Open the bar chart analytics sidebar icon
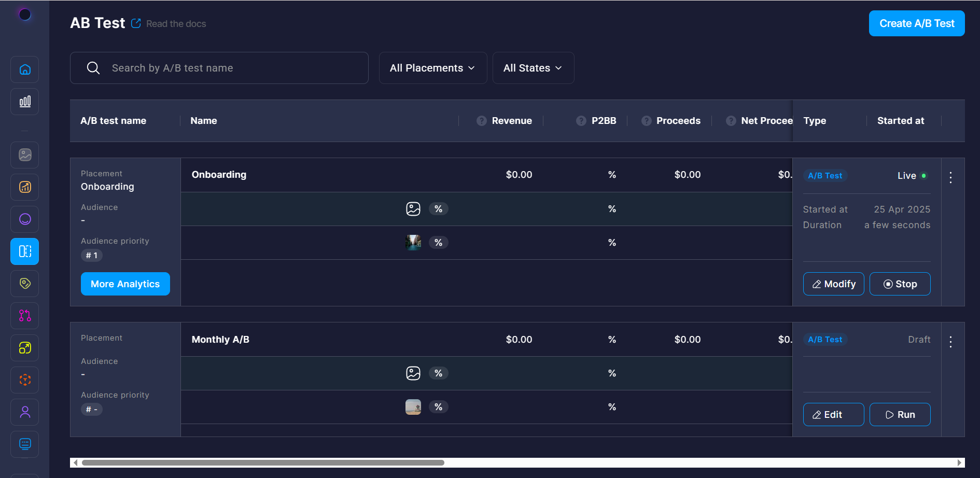The width and height of the screenshot is (980, 478). (x=25, y=102)
